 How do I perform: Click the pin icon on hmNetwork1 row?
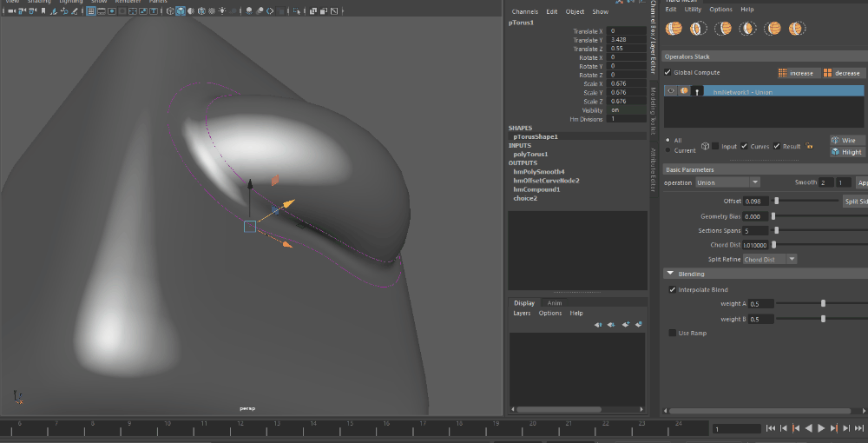tap(698, 91)
